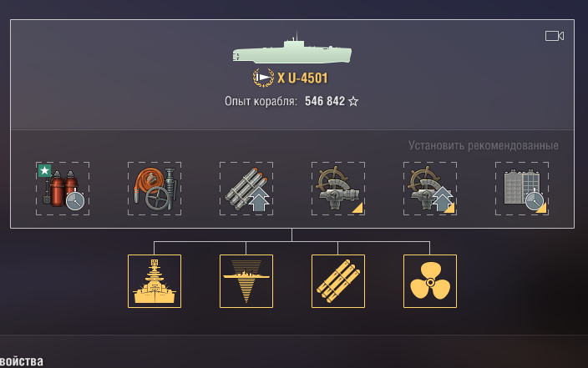The width and height of the screenshot is (588, 368).
Task: Open the grid panel with timer upgrade slot
Action: tap(522, 189)
